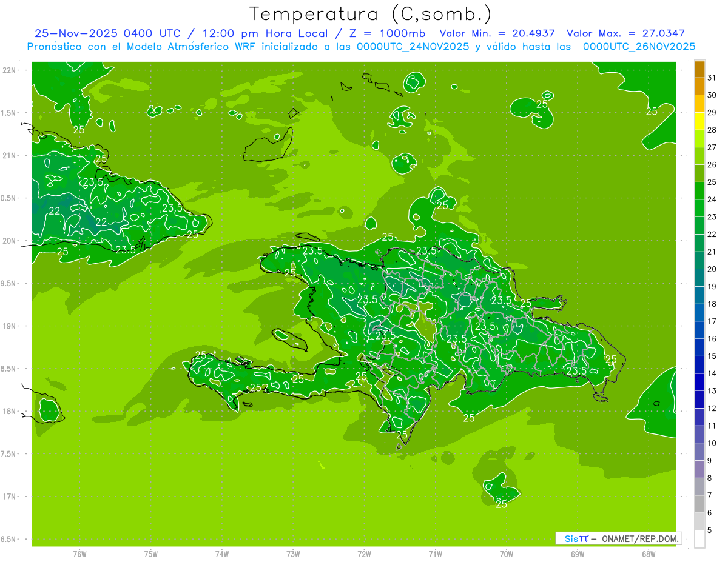This screenshot has height=562, width=728.
Task: Click the '15' colorbar scale label
Action: tap(712, 356)
